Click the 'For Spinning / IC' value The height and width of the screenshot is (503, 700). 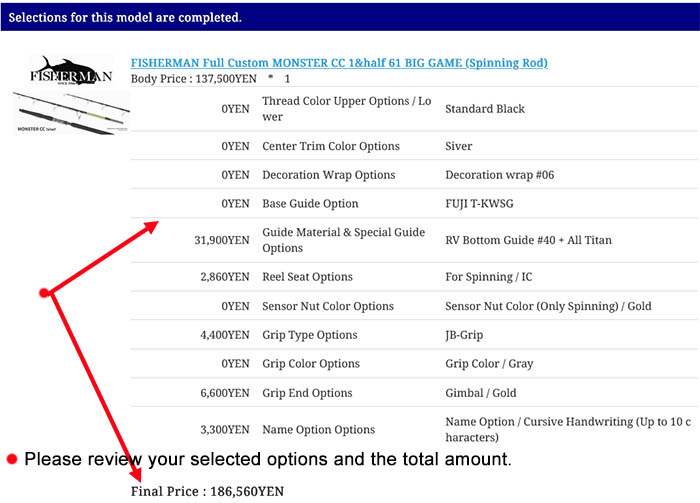pos(488,277)
